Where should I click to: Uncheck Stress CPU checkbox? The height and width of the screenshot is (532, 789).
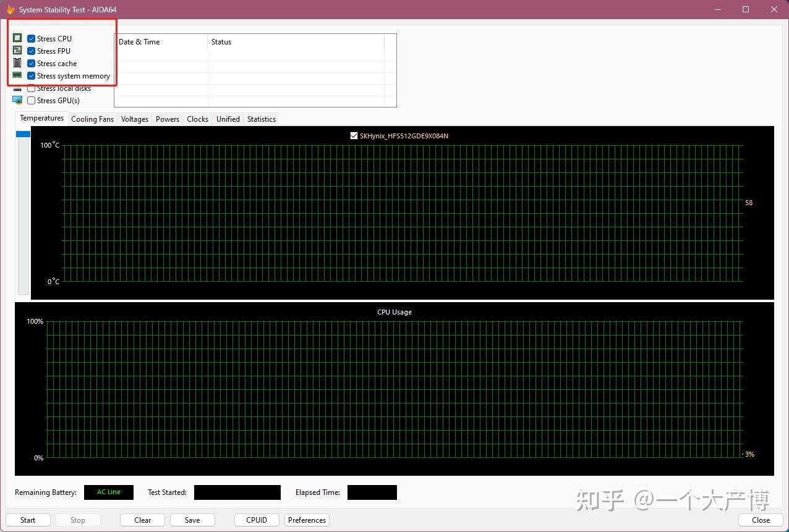[x=31, y=39]
